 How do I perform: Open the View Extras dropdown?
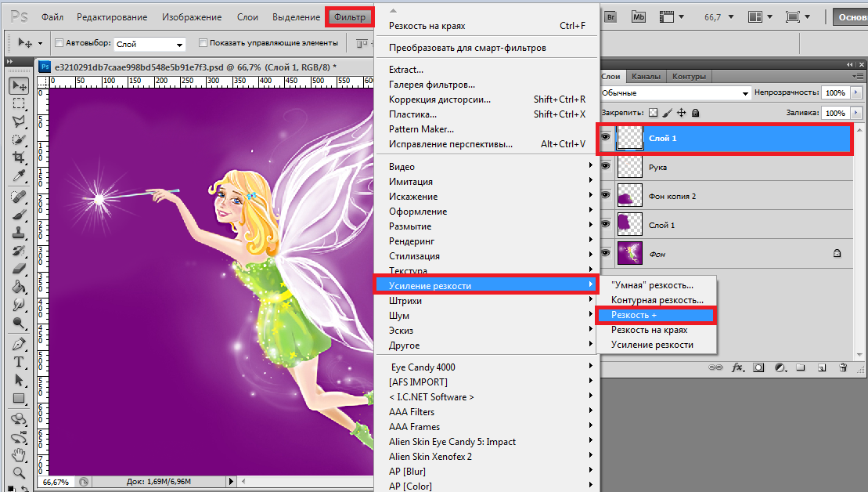pyautogui.click(x=672, y=17)
